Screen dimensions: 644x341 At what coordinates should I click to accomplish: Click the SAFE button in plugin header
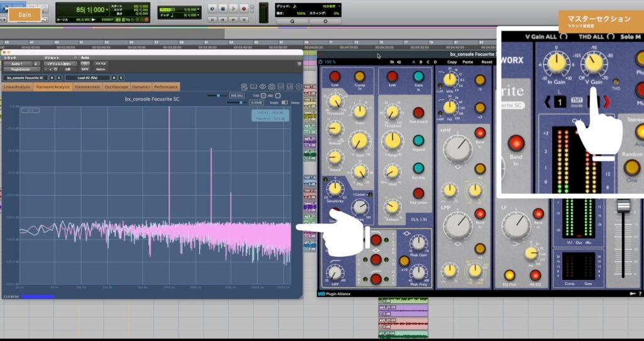[85, 69]
